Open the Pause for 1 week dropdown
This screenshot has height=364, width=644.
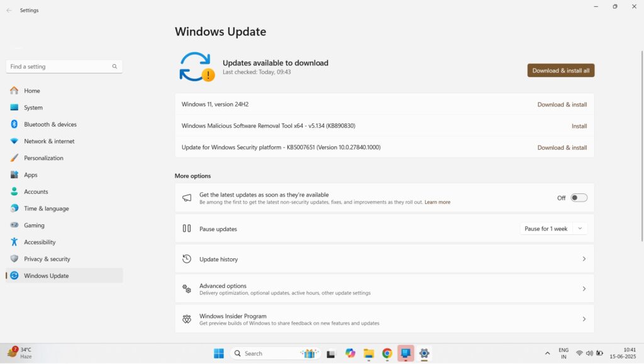pos(580,229)
